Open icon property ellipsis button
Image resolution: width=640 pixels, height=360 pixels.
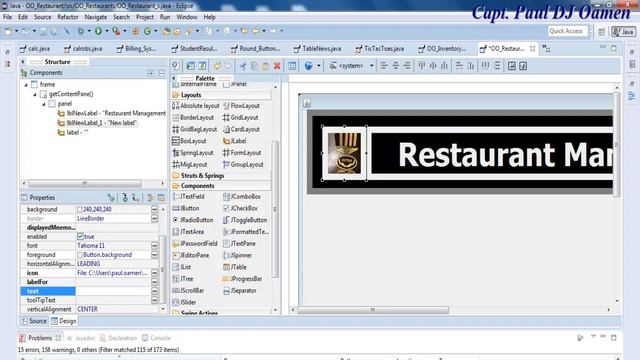tap(154, 273)
